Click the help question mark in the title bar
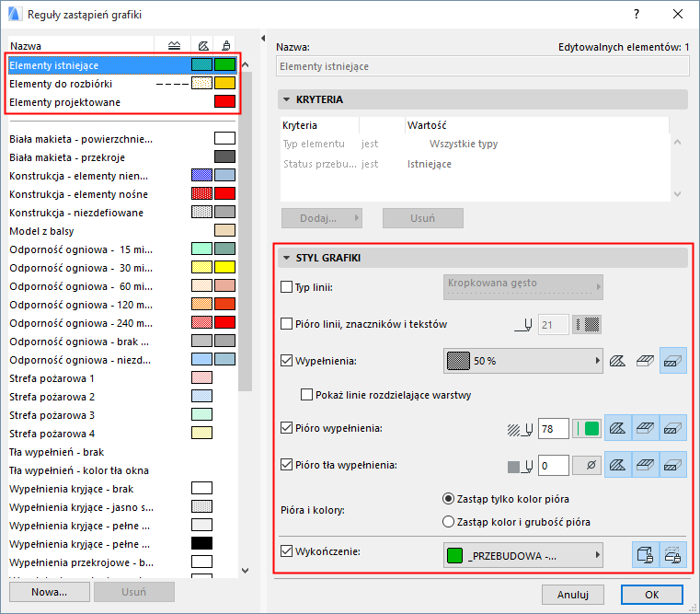Screen dimensions: 700x614 click(x=637, y=15)
